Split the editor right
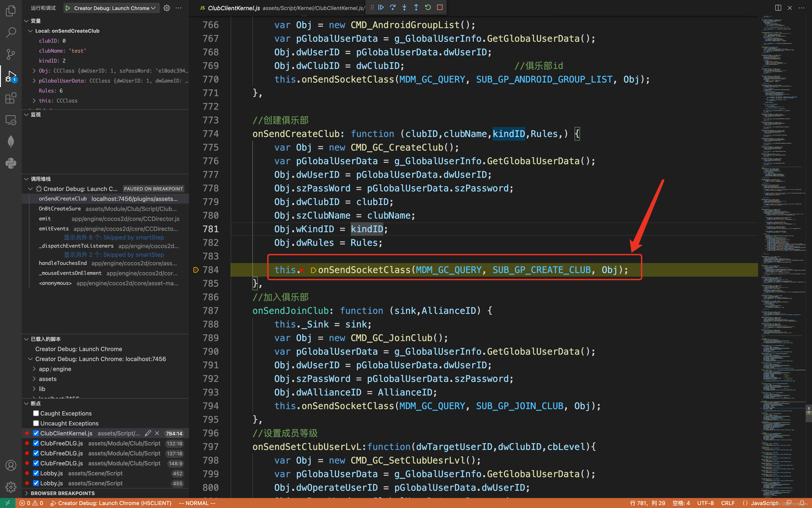This screenshot has width=812, height=508. (x=778, y=8)
